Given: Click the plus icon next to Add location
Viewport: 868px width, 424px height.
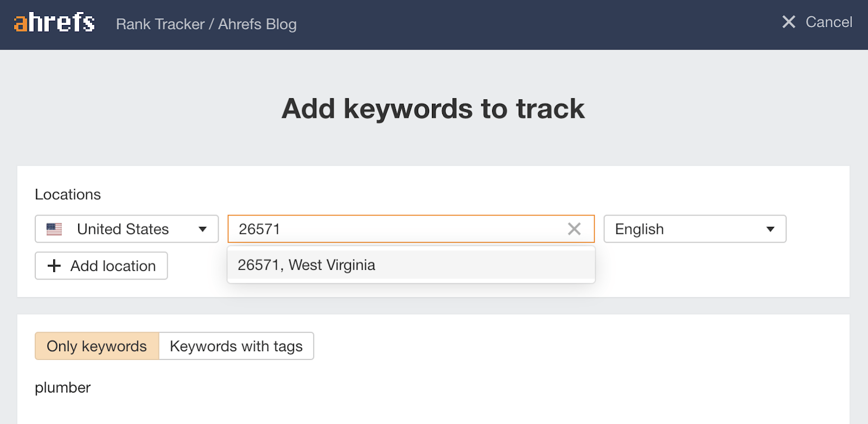Looking at the screenshot, I should [54, 266].
